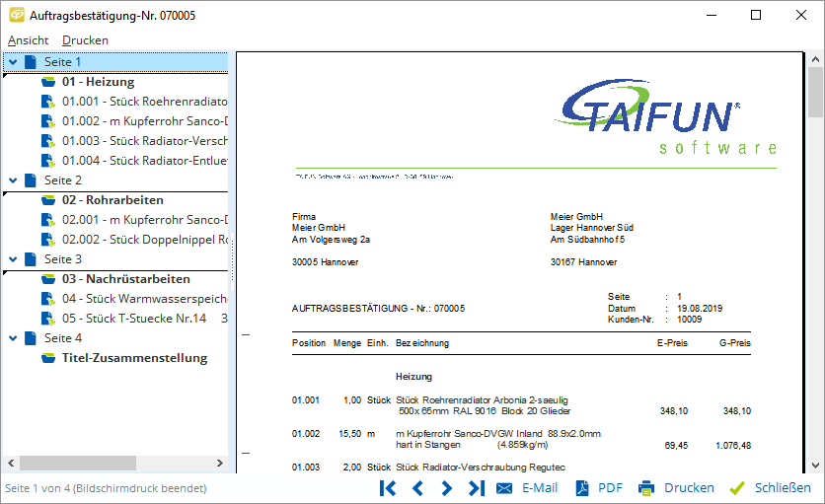
Task: Go to the first page using navigation icon
Action: pyautogui.click(x=388, y=488)
